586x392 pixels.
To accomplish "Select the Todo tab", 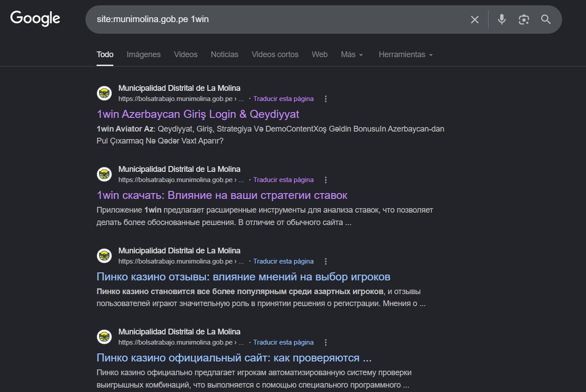I will point(105,55).
